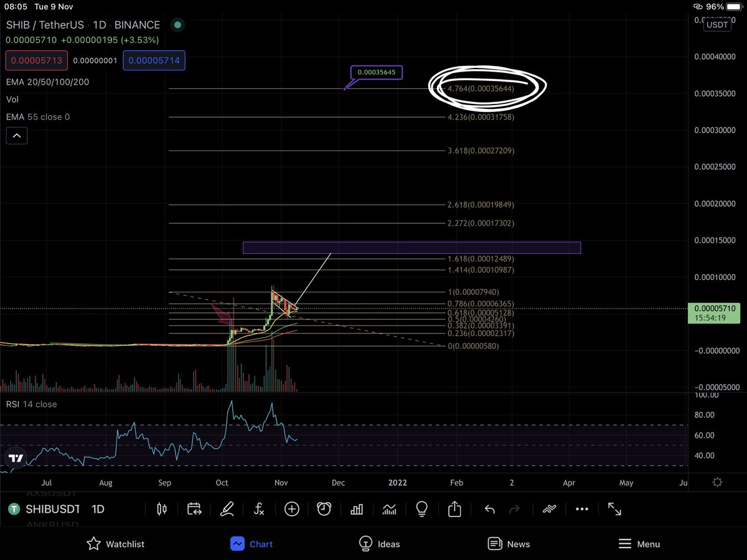Tap the BINANCE exchange label
Image resolution: width=747 pixels, height=560 pixels.
(138, 26)
